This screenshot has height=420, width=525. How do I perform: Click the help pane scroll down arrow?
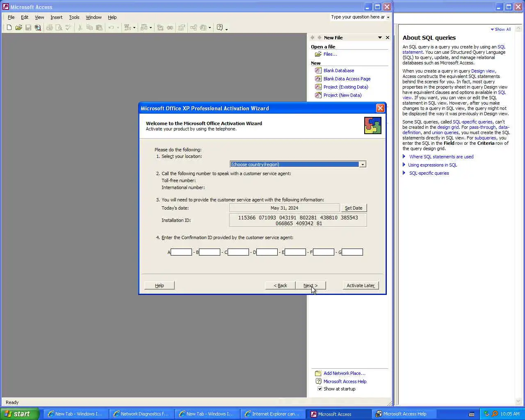[x=518, y=402]
